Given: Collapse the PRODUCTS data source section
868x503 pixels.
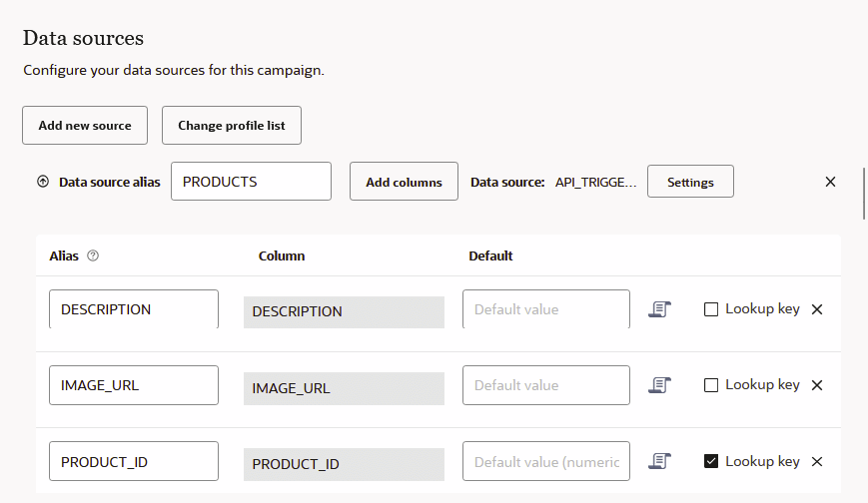Looking at the screenshot, I should point(42,183).
